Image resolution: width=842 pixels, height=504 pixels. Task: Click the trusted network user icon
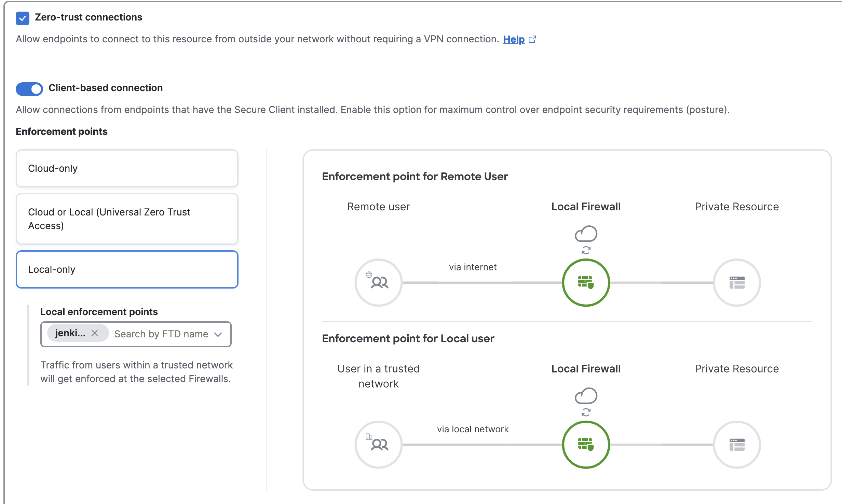tap(379, 444)
